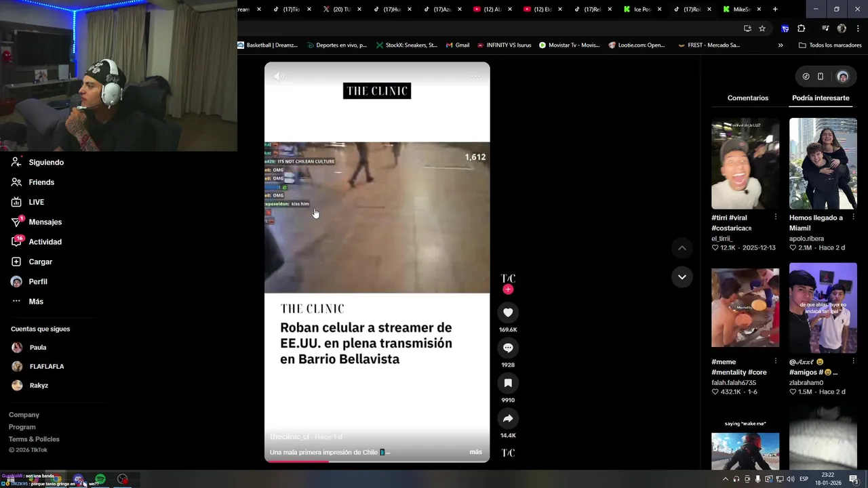The image size is (868, 488).
Task: Open profile avatar in top header
Action: click(x=843, y=77)
